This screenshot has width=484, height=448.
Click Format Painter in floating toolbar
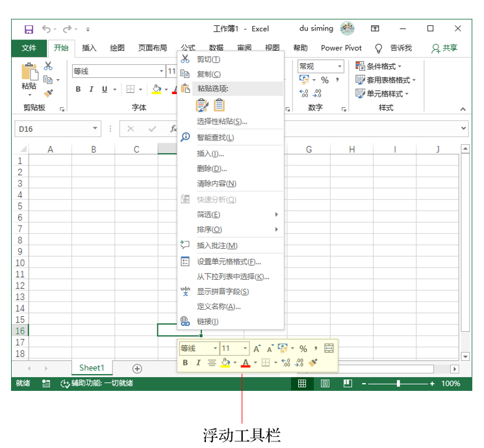[312, 362]
